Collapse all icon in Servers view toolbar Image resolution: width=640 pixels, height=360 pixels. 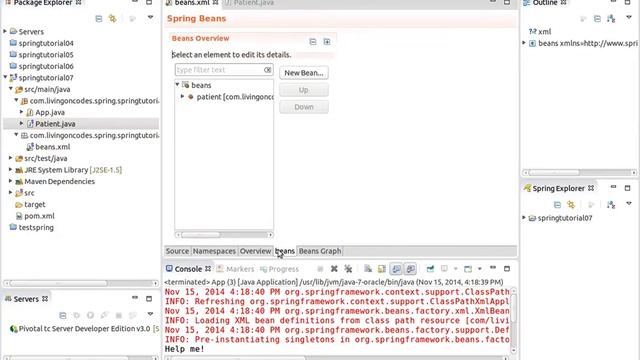(63, 316)
